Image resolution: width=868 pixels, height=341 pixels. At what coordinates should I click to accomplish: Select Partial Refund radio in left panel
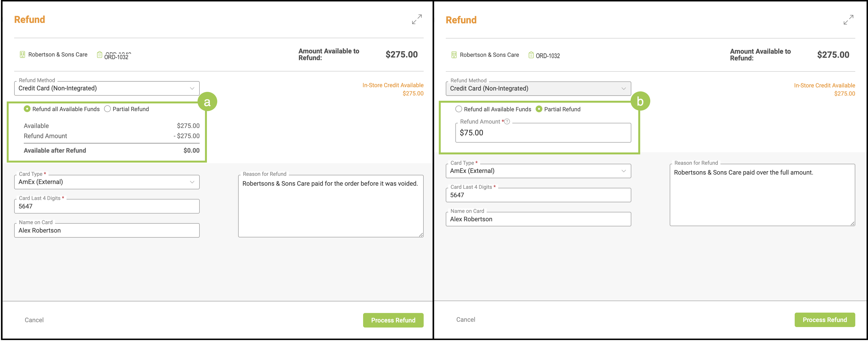pyautogui.click(x=107, y=109)
